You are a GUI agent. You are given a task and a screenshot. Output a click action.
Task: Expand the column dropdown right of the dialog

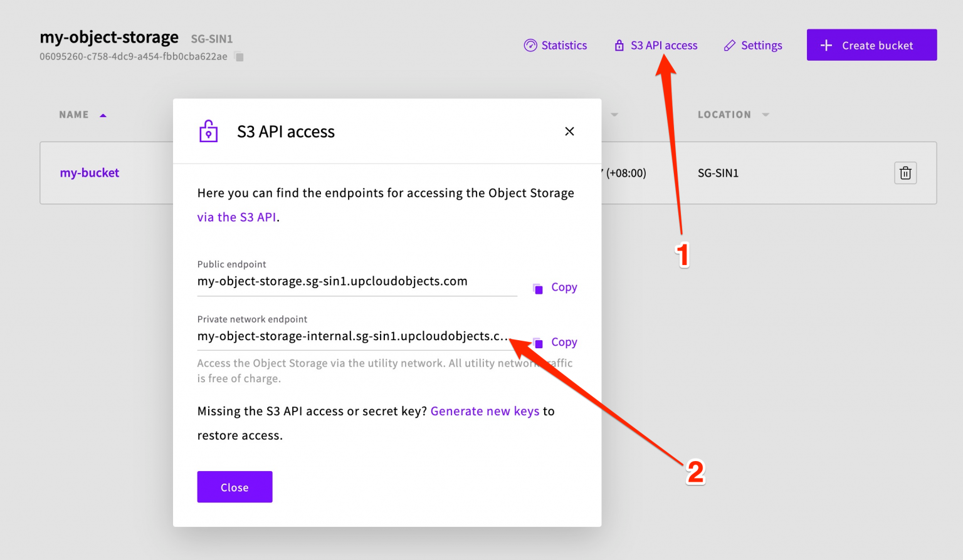(614, 115)
